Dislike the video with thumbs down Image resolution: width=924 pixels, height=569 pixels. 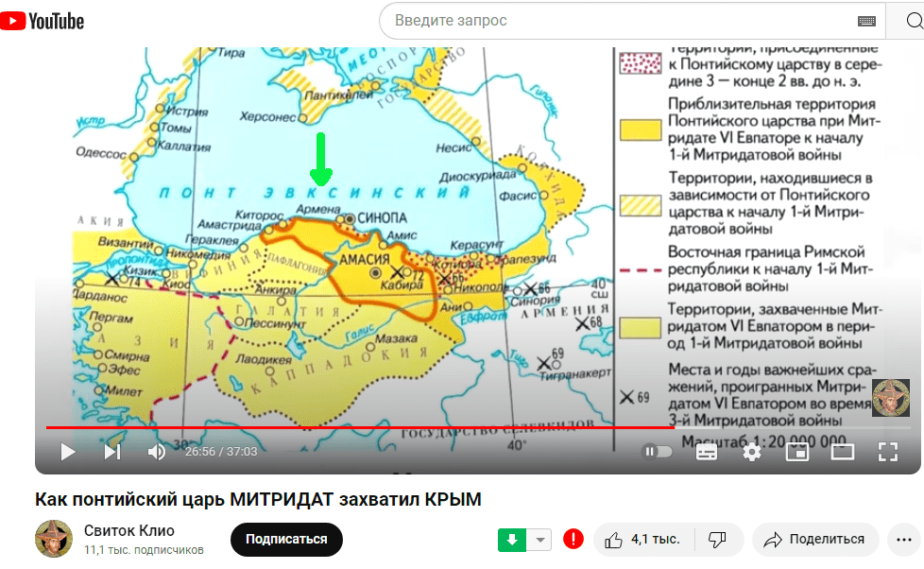click(717, 539)
